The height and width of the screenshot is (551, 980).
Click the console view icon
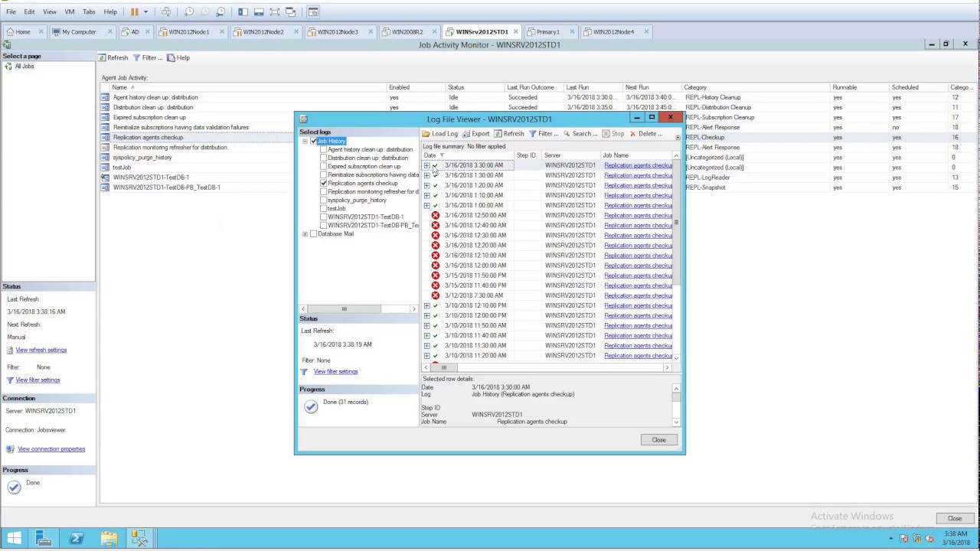[313, 11]
